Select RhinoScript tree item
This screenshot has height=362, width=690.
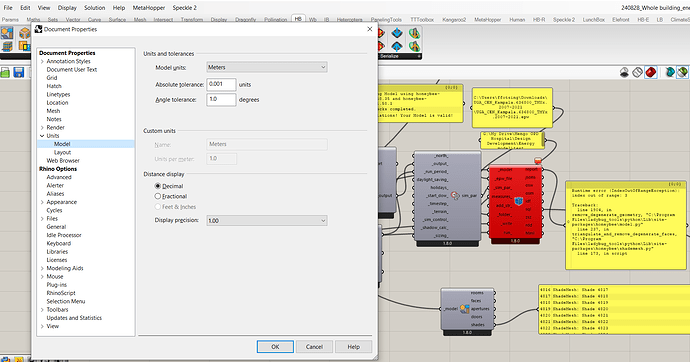click(61, 293)
